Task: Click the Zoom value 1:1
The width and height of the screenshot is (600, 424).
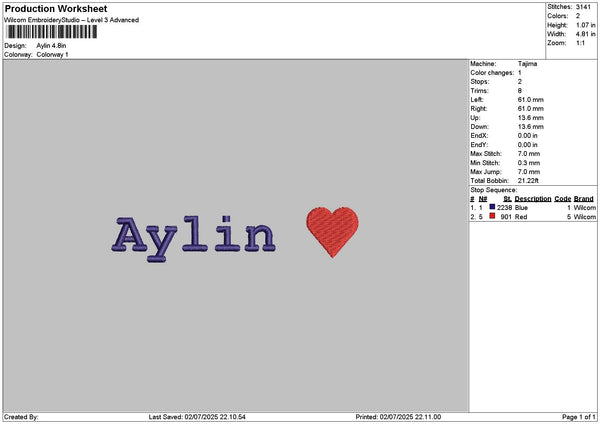Action: 580,43
